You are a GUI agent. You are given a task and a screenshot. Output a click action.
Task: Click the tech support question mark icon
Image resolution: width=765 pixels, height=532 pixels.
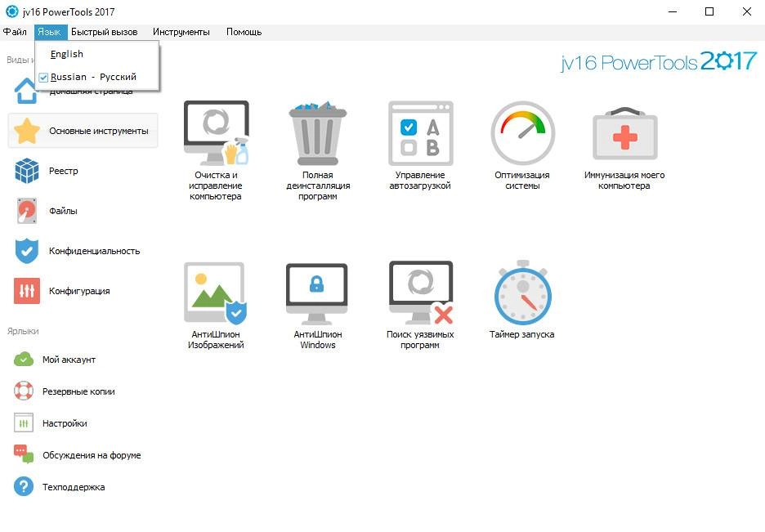24,486
